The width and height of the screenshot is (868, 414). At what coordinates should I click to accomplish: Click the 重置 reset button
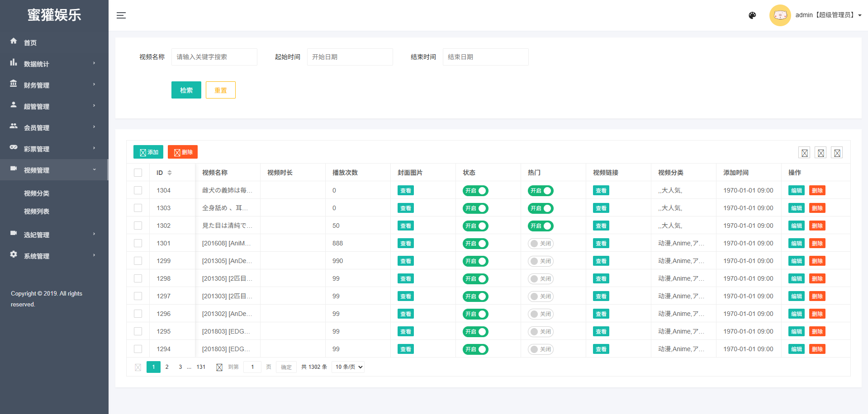coord(220,90)
